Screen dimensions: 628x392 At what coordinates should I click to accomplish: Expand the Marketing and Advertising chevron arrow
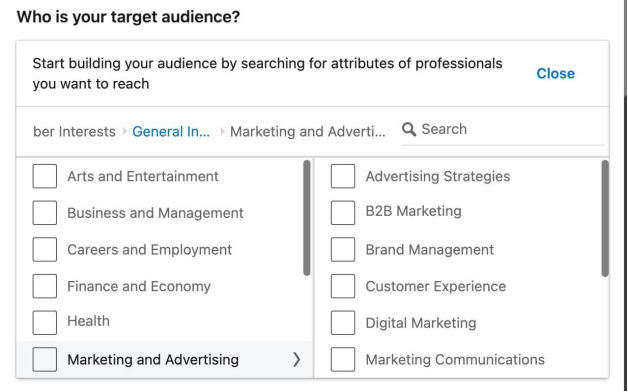tap(296, 360)
